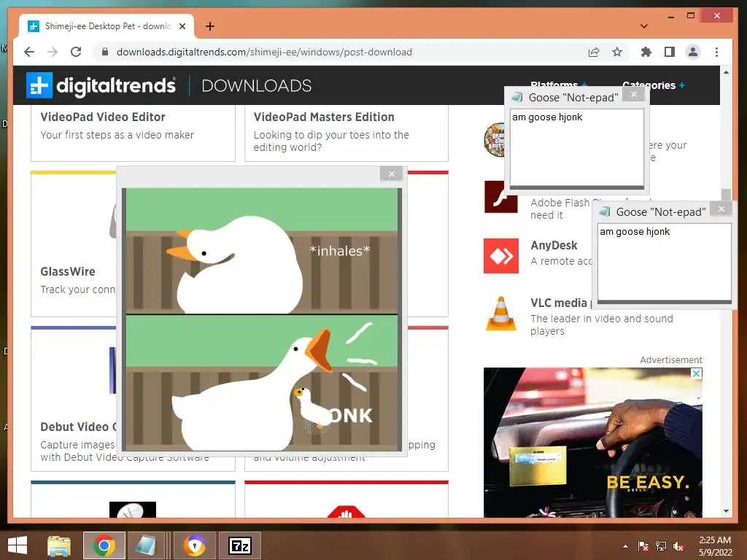747x560 pixels.
Task: Click the address bar URL
Action: point(264,52)
